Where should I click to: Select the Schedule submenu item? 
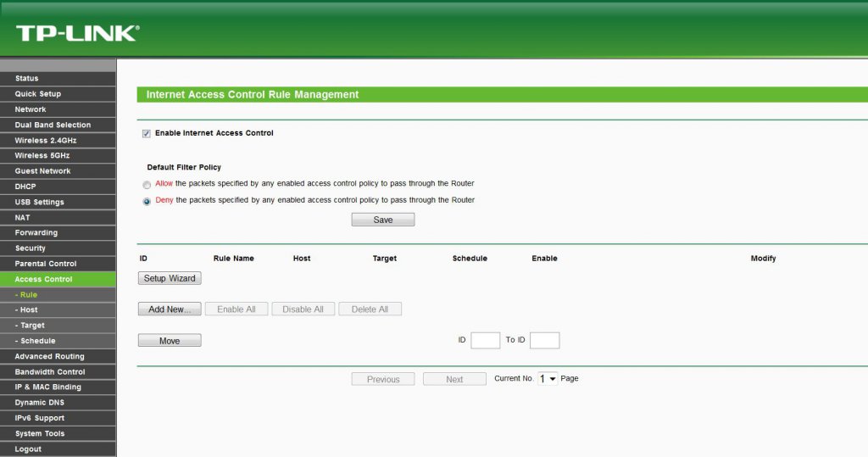click(58, 341)
